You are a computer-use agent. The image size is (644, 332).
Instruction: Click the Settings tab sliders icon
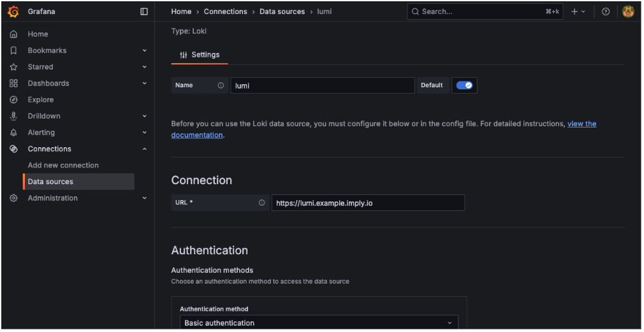[x=184, y=55]
